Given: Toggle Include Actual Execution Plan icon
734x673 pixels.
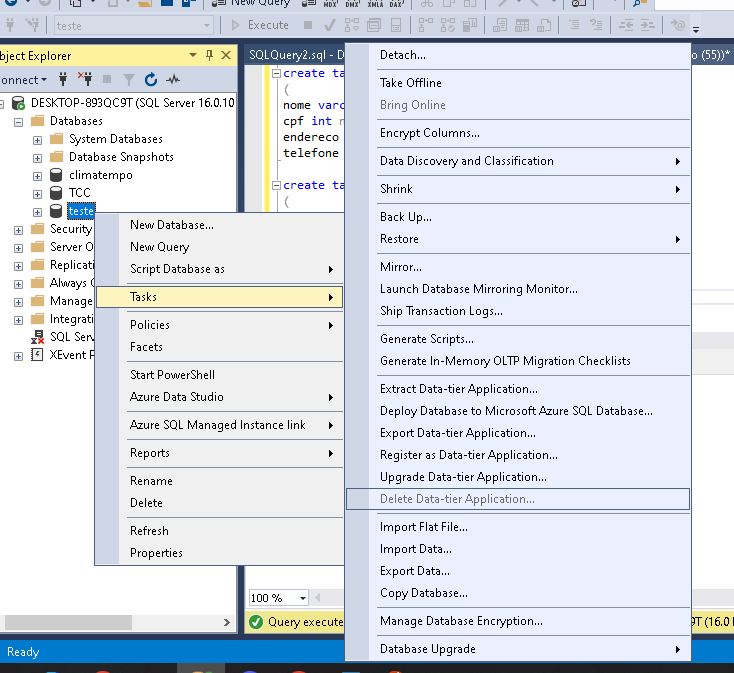Looking at the screenshot, I should pyautogui.click(x=425, y=25).
